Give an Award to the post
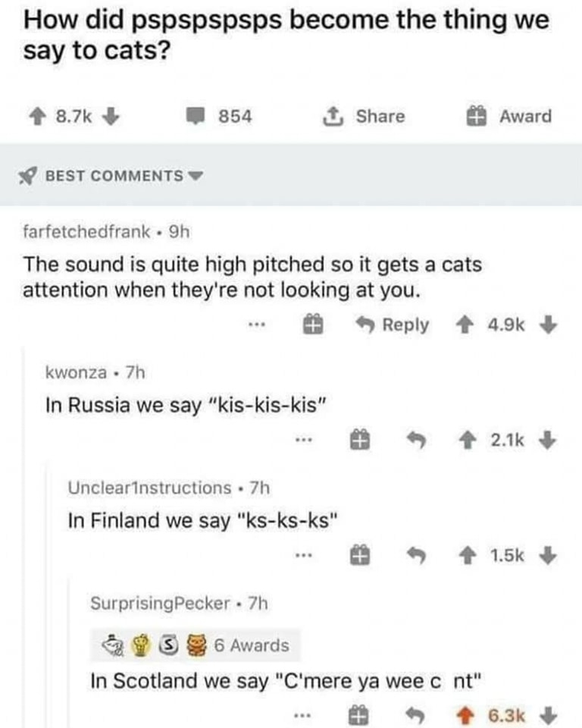This screenshot has height=728, width=582. [x=509, y=116]
